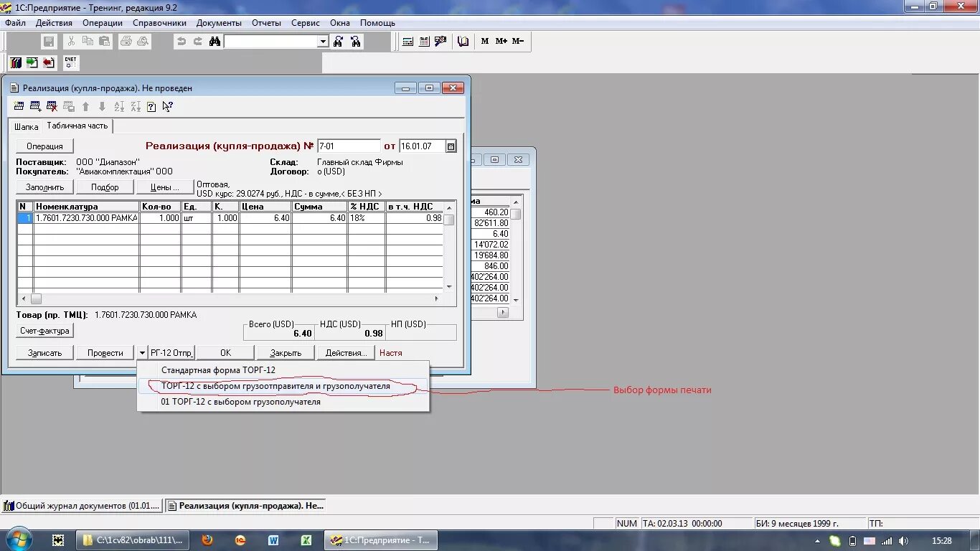980x551 pixels.
Task: Switch to Общий журнал документов window tab
Action: coord(82,506)
